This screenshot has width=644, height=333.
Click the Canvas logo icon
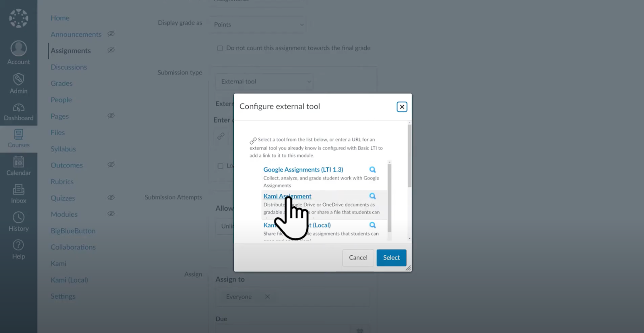click(19, 18)
